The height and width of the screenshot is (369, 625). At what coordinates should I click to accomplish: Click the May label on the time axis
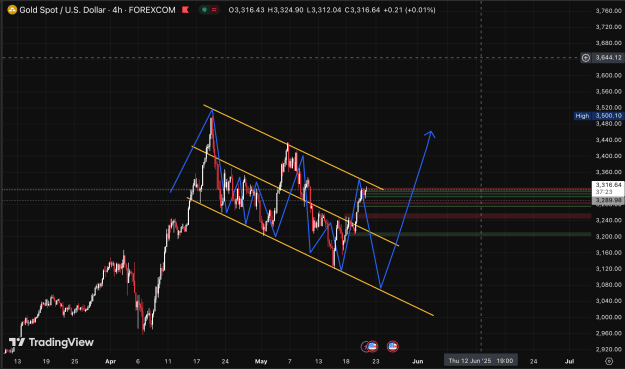click(261, 361)
